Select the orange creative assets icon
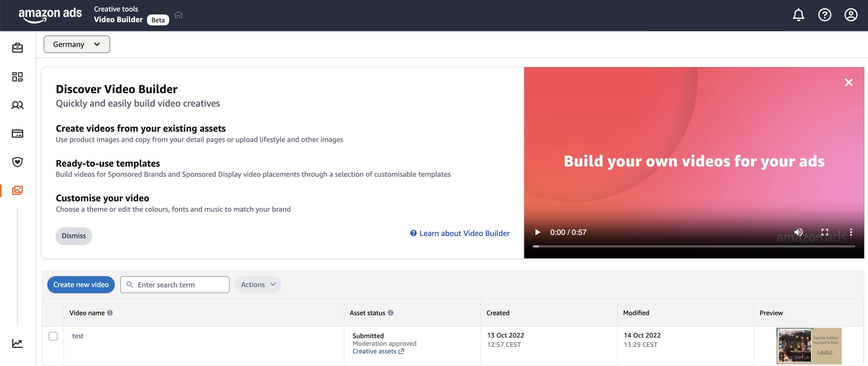Viewport: 868px width, 366px height. (x=17, y=191)
